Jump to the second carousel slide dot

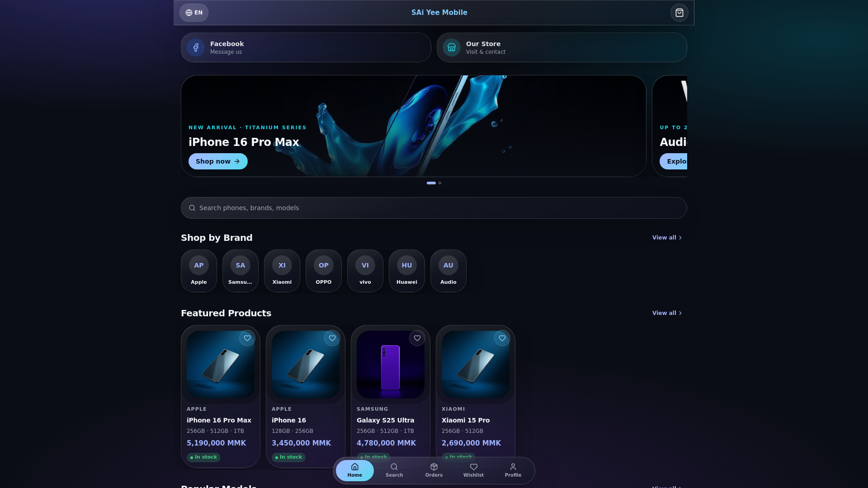(440, 183)
